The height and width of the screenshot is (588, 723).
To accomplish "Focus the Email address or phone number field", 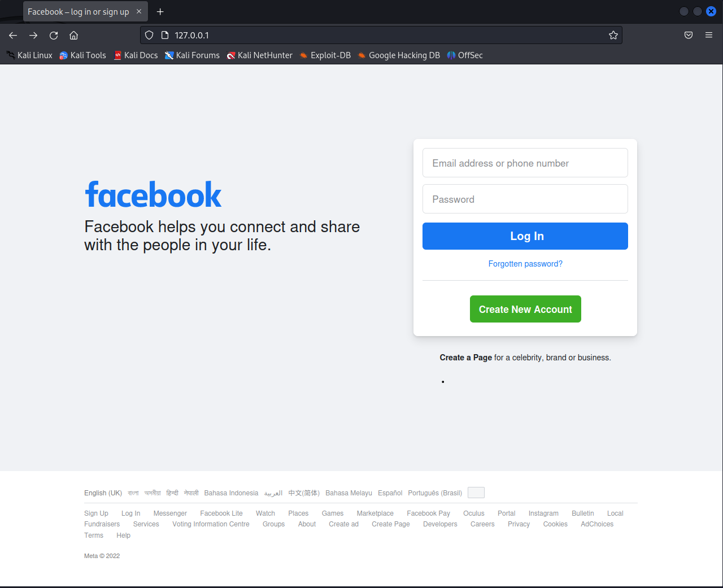I will (525, 163).
